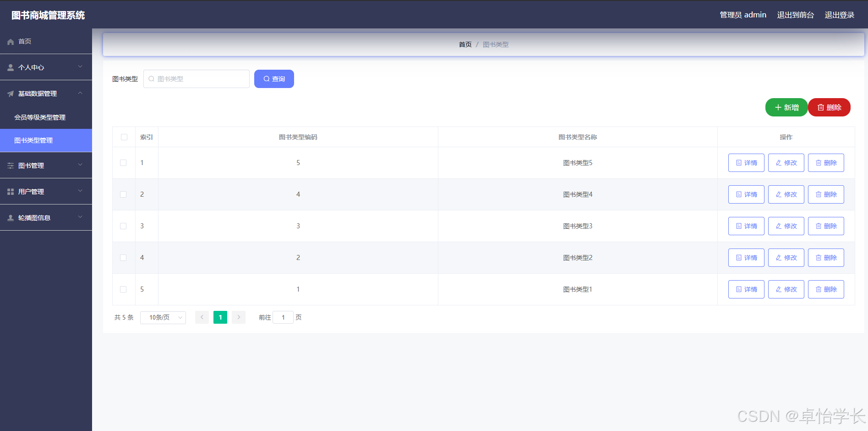The height and width of the screenshot is (431, 868).
Task: Click the 详情 document icon in row 图书类型4
Action: 739,194
